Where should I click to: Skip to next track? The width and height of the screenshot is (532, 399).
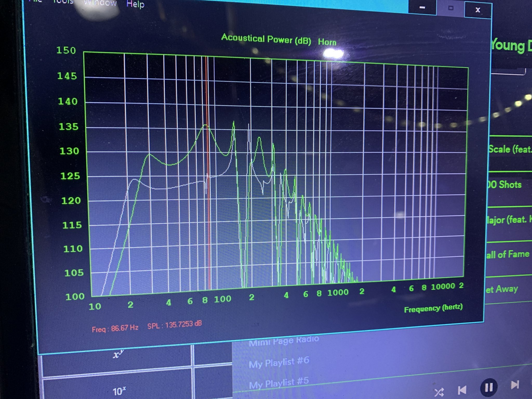pos(515,385)
